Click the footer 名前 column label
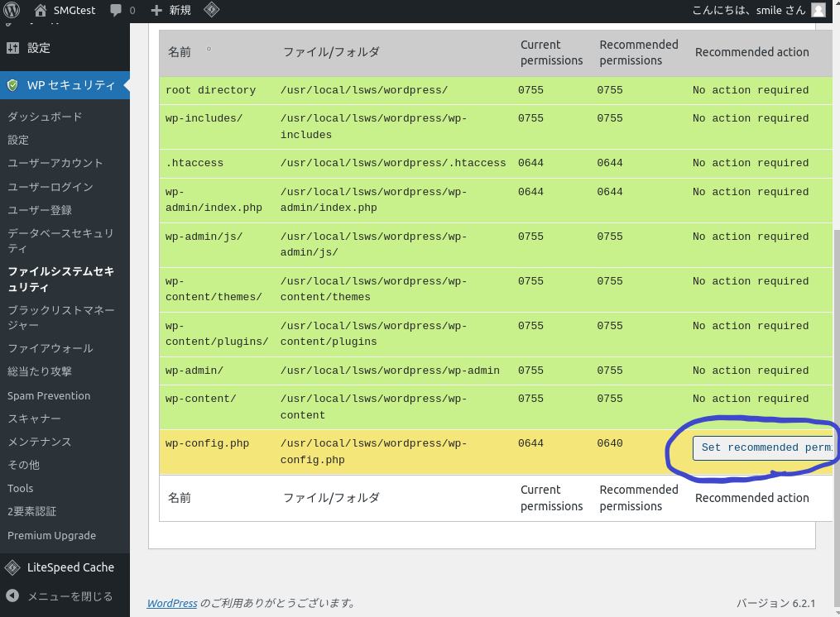 (180, 498)
